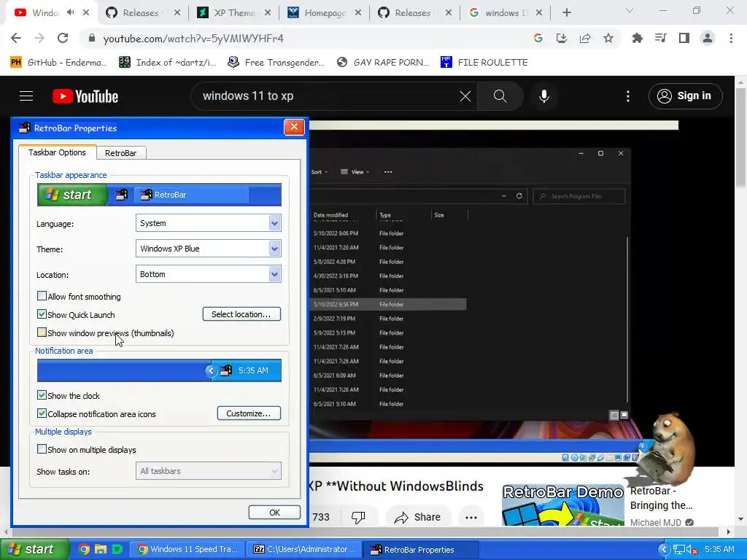Switch to Windows 11 Speed Tra... taskbar item
The image size is (747, 560).
point(186,550)
